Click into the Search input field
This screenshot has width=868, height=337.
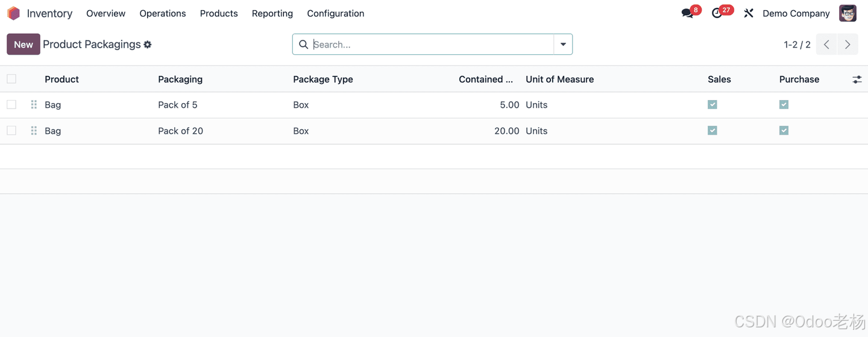point(432,45)
